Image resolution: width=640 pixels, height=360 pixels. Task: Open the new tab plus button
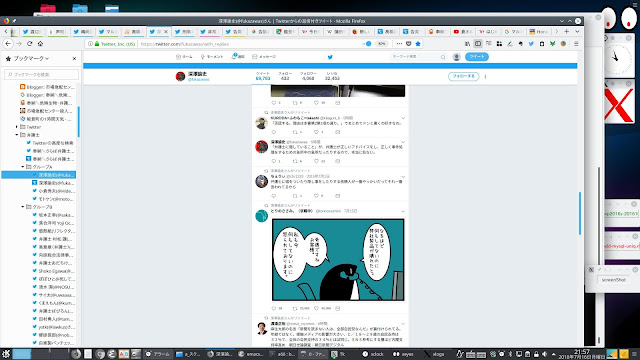pos(567,31)
